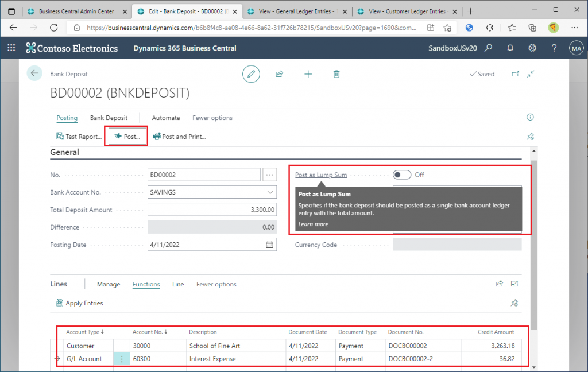Follow the Learn more link in the tooltip
This screenshot has height=372, width=588.
[313, 224]
